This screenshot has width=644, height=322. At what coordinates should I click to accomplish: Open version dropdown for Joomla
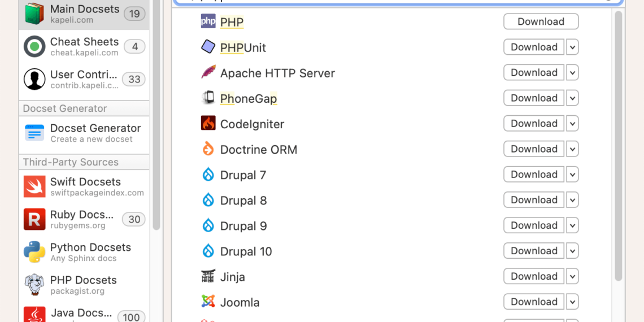(x=572, y=302)
